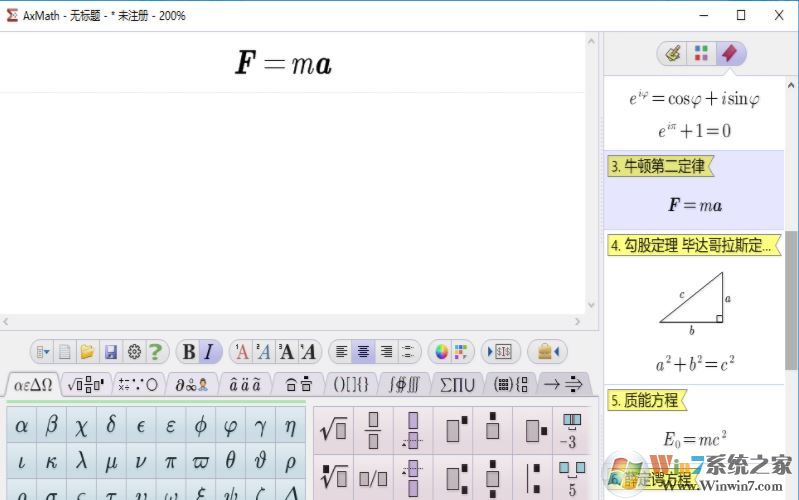
Task: Insert Greek letter mu
Action: point(111,461)
